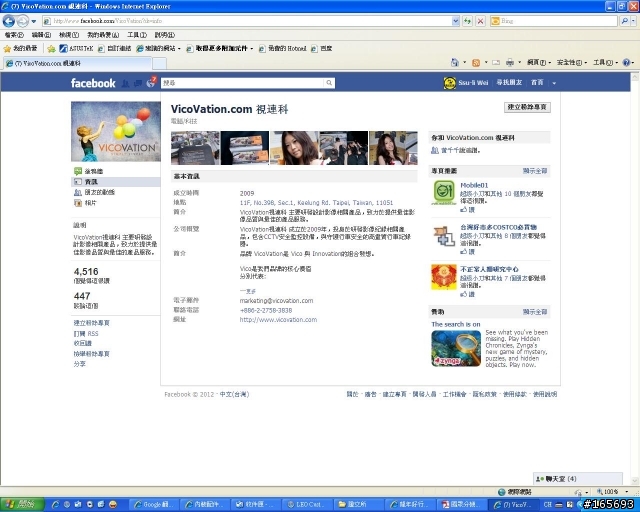The image size is (640, 512).
Task: Stop loading with the red X icon
Action: pos(481,21)
